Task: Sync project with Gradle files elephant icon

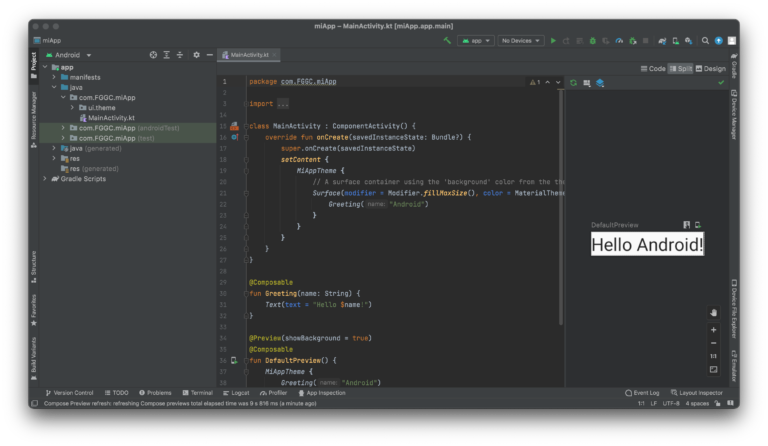Action: 662,41
